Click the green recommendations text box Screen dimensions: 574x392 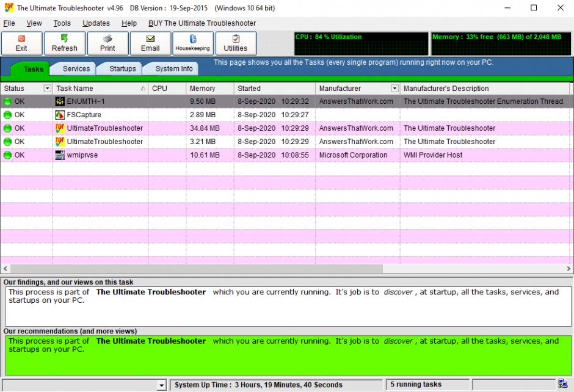pyautogui.click(x=288, y=355)
